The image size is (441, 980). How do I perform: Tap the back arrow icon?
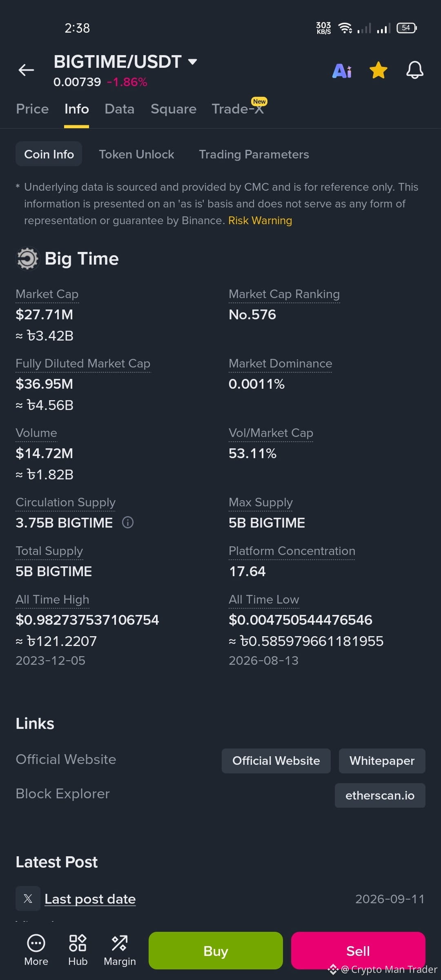click(x=26, y=70)
